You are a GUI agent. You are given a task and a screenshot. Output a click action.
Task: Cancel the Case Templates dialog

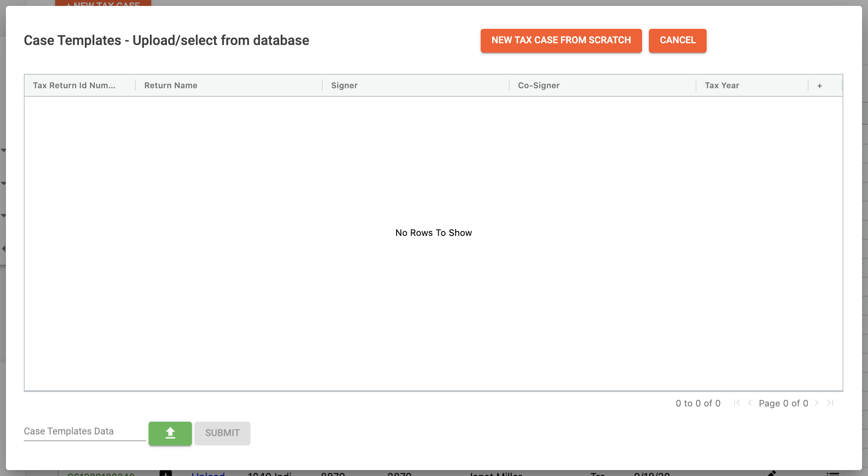coord(677,40)
